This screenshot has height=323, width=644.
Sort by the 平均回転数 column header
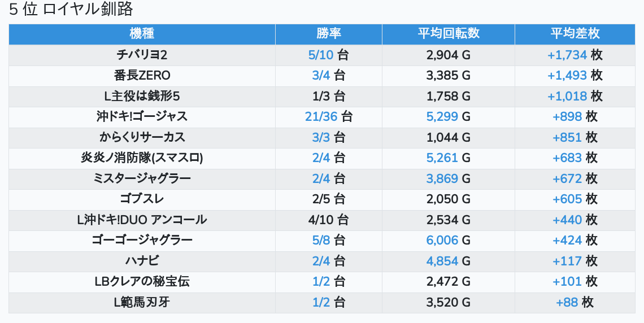(448, 34)
